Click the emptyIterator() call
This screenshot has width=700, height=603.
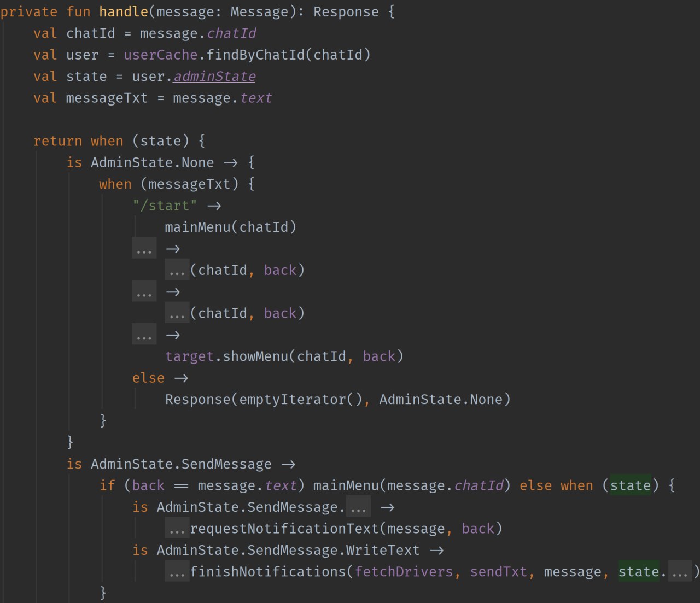(301, 400)
